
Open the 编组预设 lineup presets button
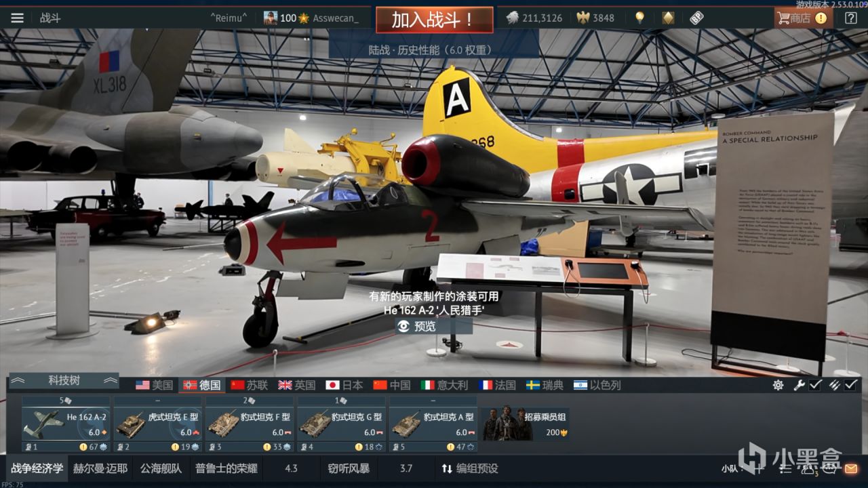(x=469, y=468)
